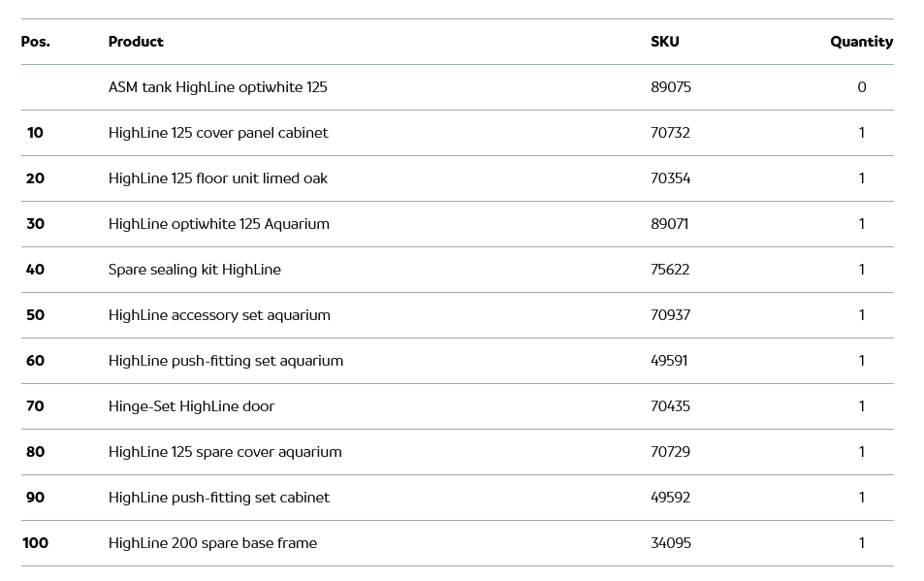Click SKU number 89075

(x=671, y=87)
